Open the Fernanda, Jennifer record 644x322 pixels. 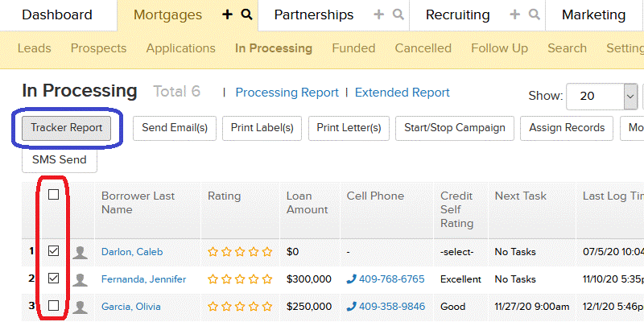(144, 279)
